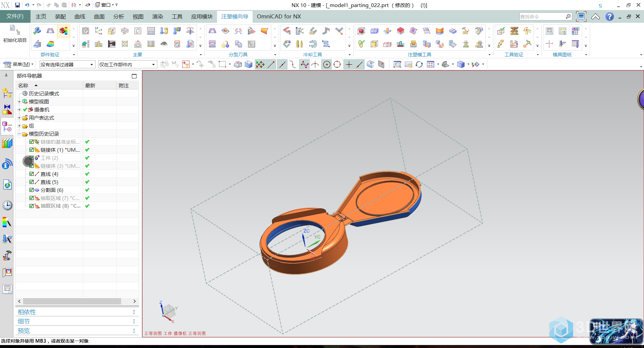Image resolution: width=644 pixels, height=348 pixels.
Task: Select the 历史记录模式 tree row
Action: click(x=44, y=93)
